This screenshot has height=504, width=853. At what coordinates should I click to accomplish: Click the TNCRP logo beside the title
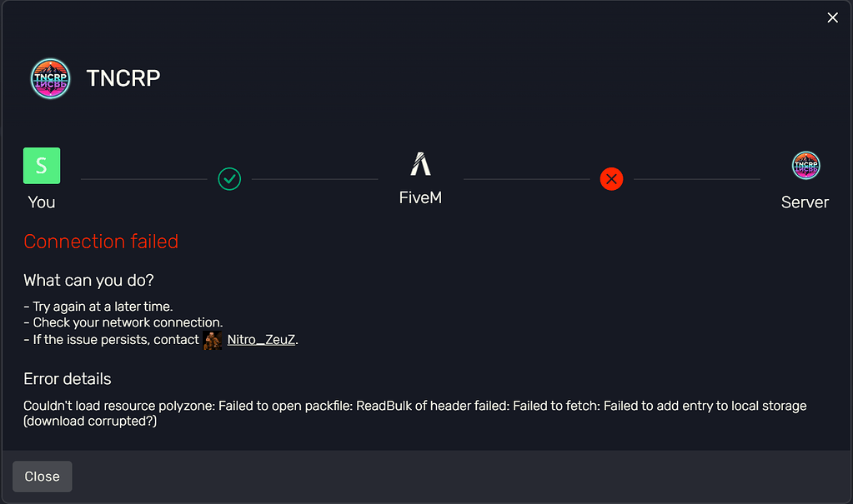(49, 77)
